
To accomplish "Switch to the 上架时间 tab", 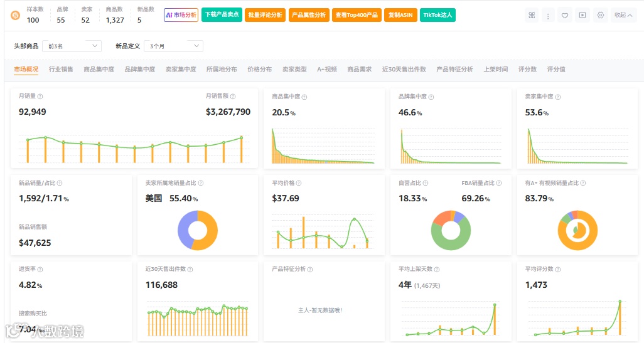I will pos(495,70).
